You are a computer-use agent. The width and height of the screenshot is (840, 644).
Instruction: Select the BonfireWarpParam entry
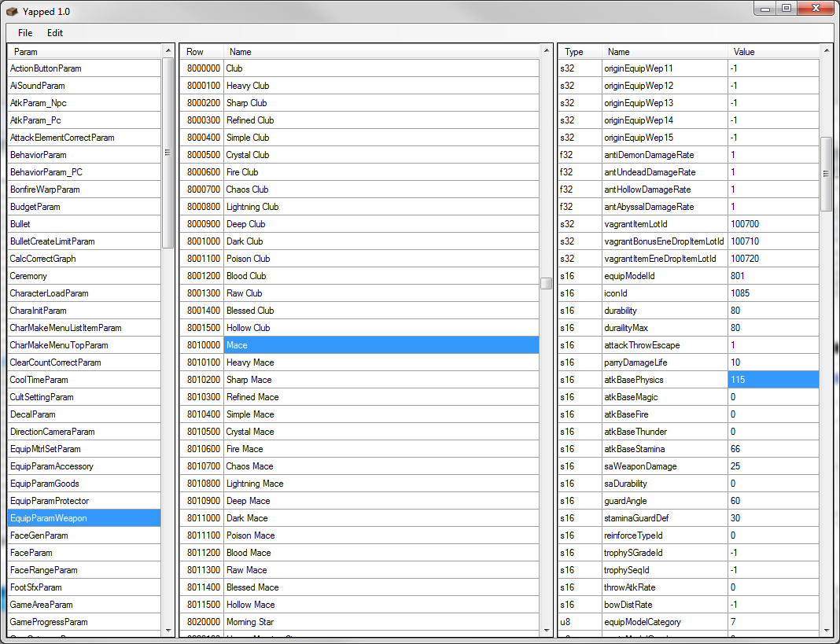click(x=45, y=190)
